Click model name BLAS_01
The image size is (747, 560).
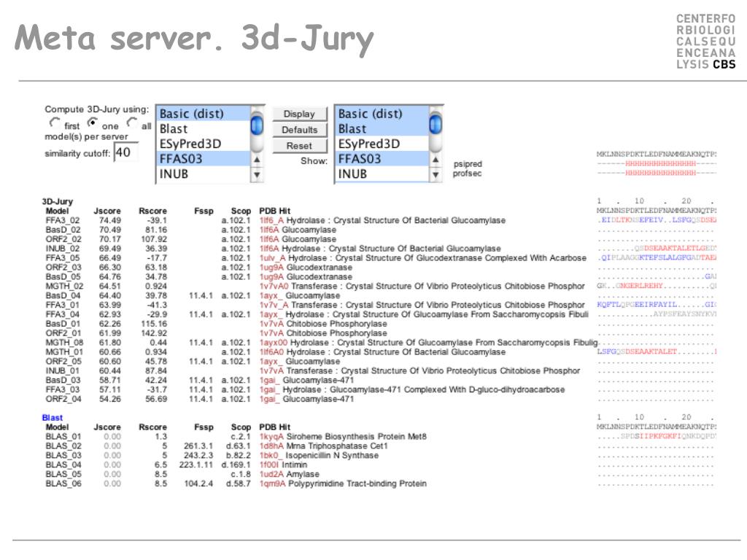pyautogui.click(x=63, y=437)
